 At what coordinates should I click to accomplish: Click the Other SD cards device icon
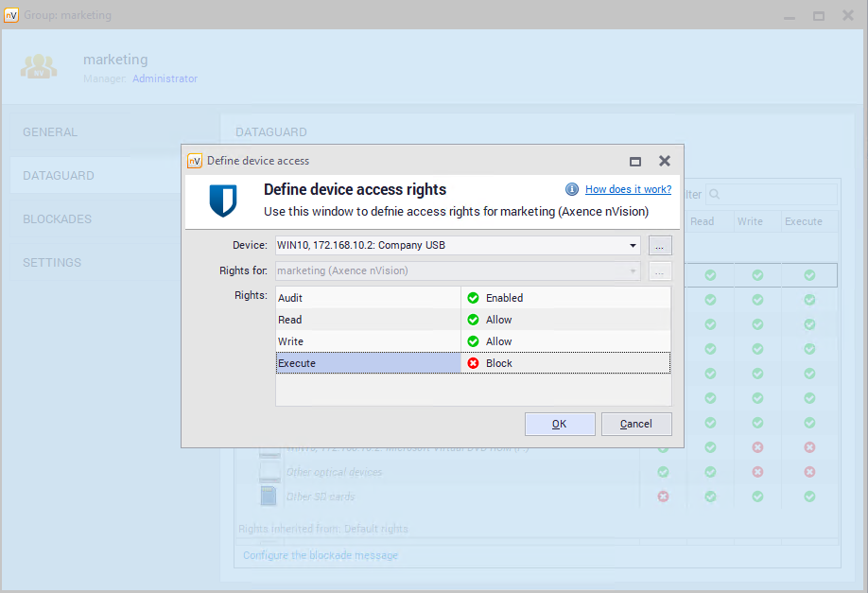(269, 497)
